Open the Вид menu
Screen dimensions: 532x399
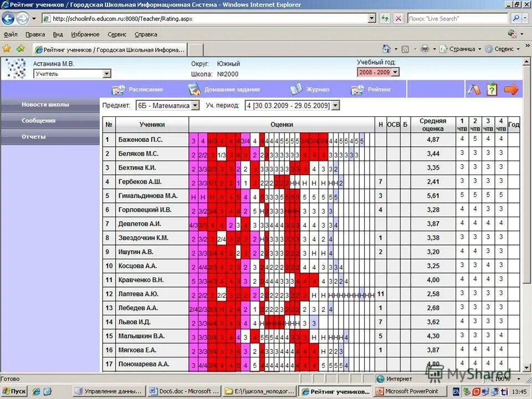(58, 34)
